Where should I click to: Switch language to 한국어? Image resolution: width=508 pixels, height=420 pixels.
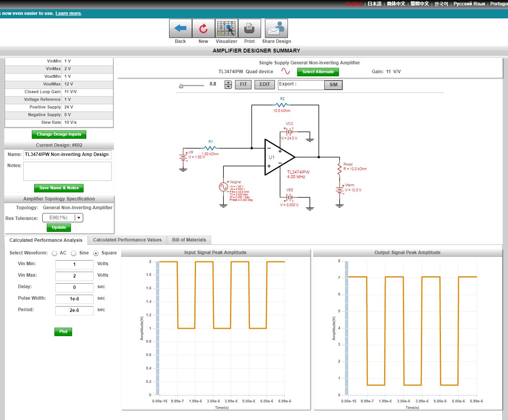pos(441,4)
